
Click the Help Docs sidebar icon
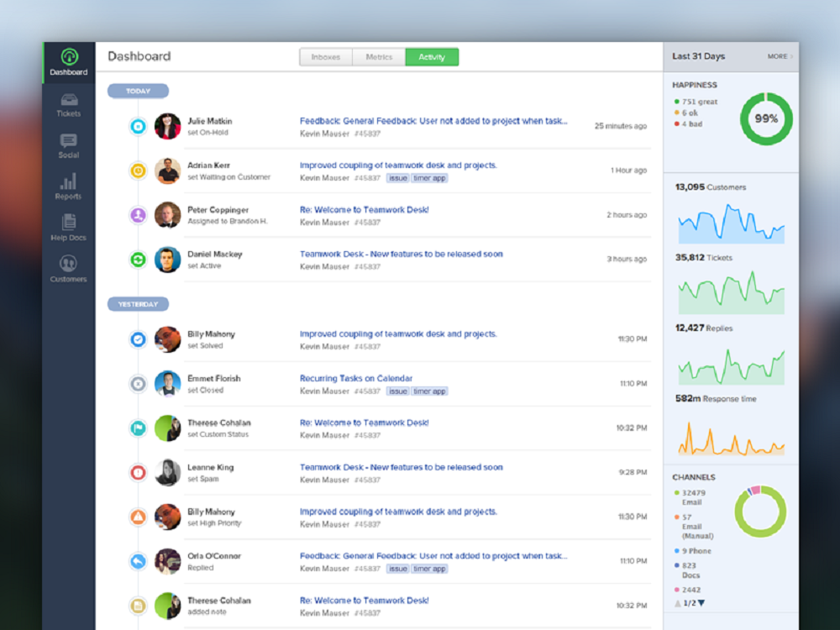tap(68, 227)
